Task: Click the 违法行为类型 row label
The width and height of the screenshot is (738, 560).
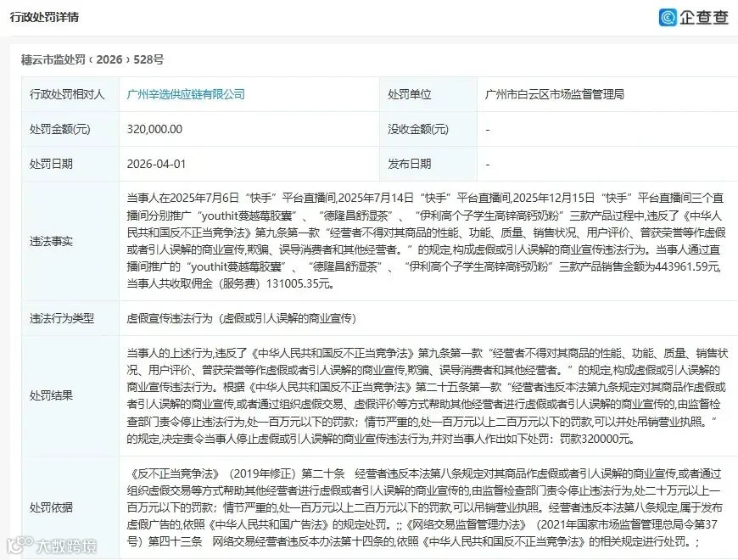Action: 62,318
